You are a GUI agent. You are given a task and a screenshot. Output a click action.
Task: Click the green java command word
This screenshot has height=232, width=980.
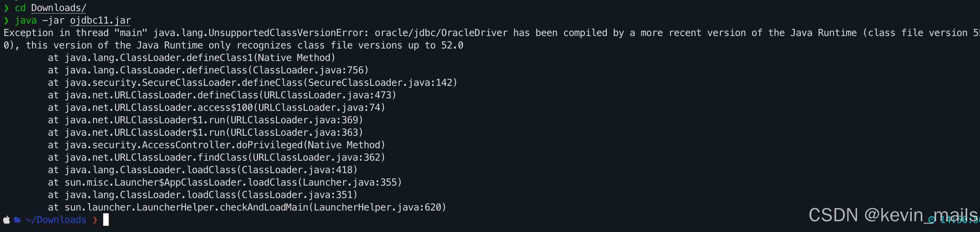click(26, 20)
